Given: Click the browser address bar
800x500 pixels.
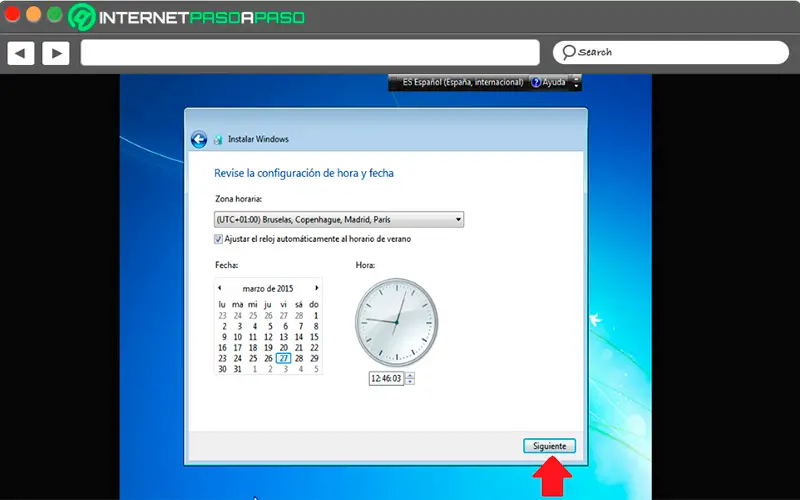Looking at the screenshot, I should (310, 53).
